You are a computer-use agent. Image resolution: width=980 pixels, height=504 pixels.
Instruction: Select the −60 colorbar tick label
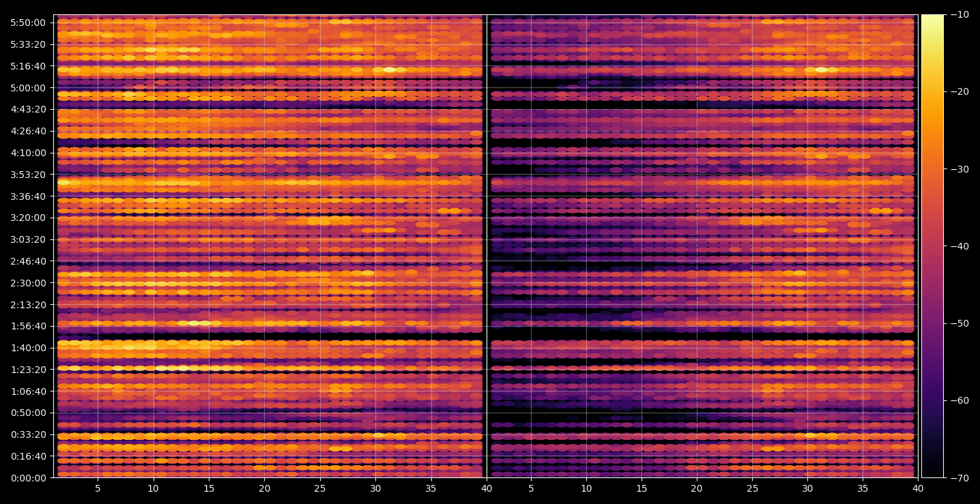pos(959,400)
